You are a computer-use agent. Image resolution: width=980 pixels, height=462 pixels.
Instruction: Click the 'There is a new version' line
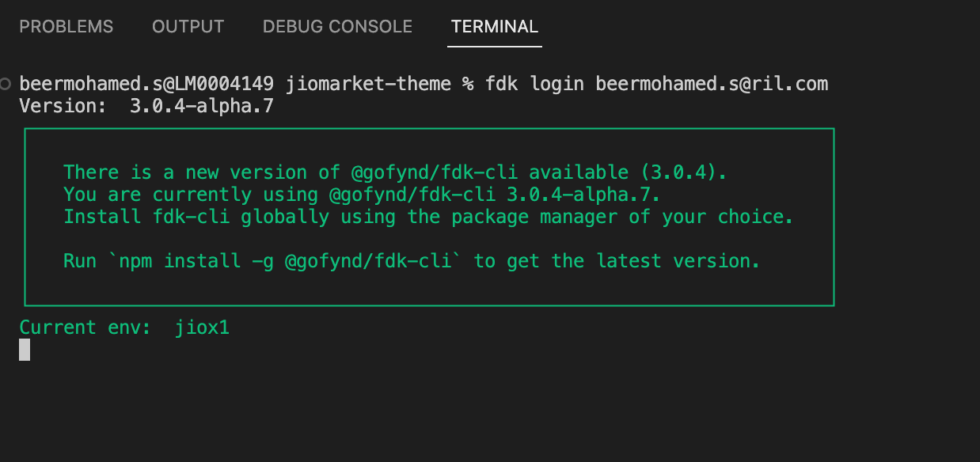(395, 172)
